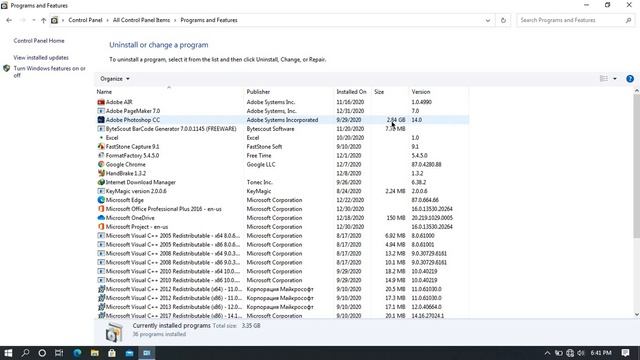Select Visual C++ 2010 Redistributable x64 row
Image resolution: width=640 pixels, height=360 pixels.
point(282,271)
